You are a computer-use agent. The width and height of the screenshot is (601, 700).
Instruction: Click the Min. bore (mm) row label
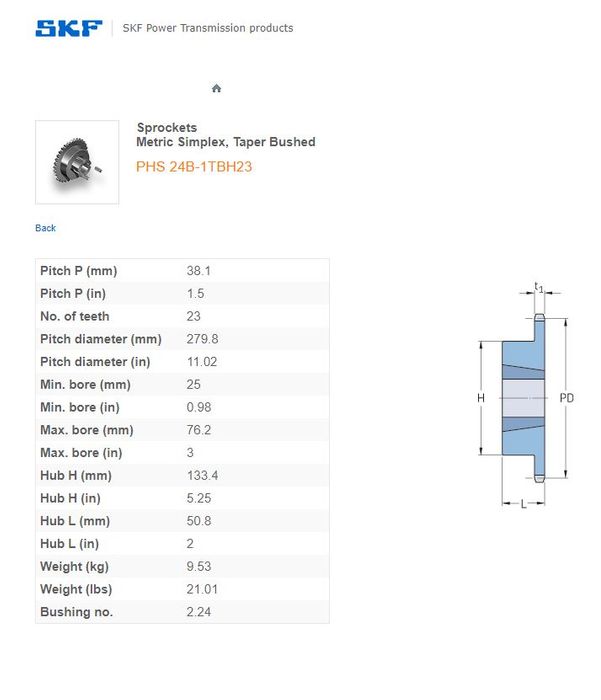pos(85,385)
